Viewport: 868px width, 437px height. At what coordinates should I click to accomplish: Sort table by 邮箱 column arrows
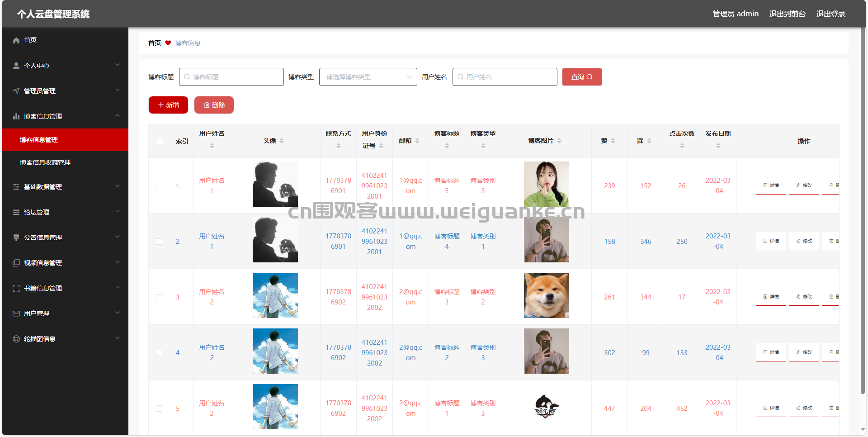(x=417, y=141)
